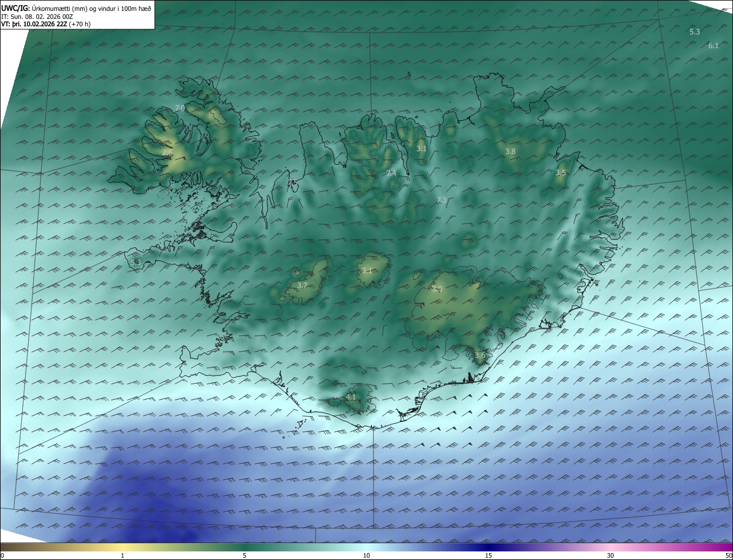Screen dimensions: 733x560
Task: Click the 0 tick on the colour scale
Action: [2, 555]
